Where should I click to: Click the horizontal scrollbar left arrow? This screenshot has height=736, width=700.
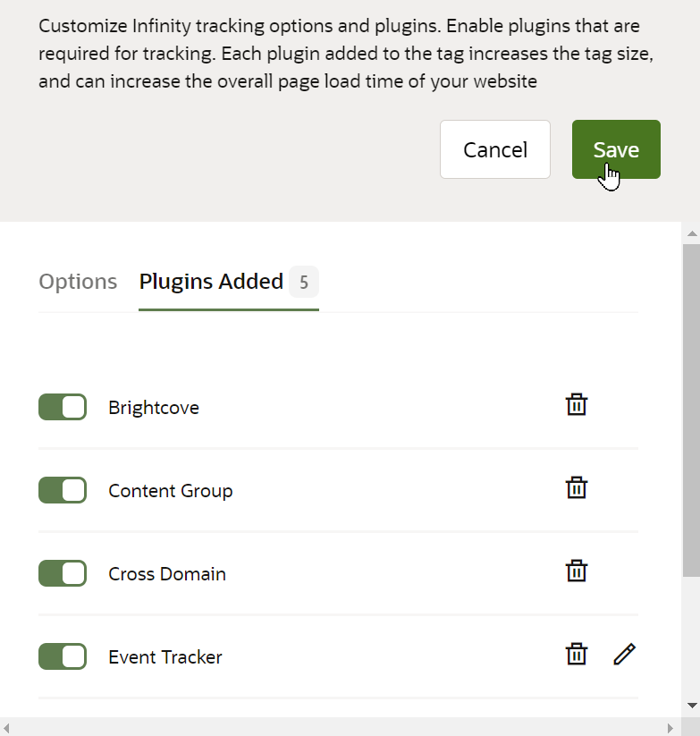click(6, 728)
